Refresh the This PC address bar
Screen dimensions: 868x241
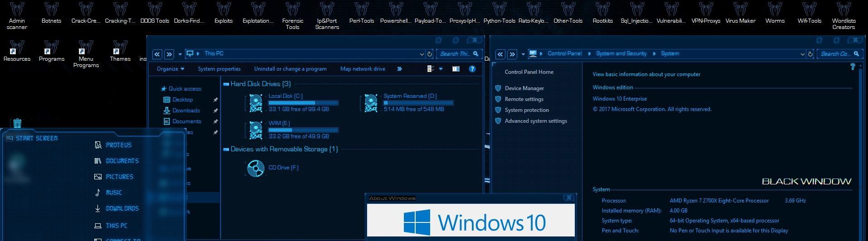point(430,54)
